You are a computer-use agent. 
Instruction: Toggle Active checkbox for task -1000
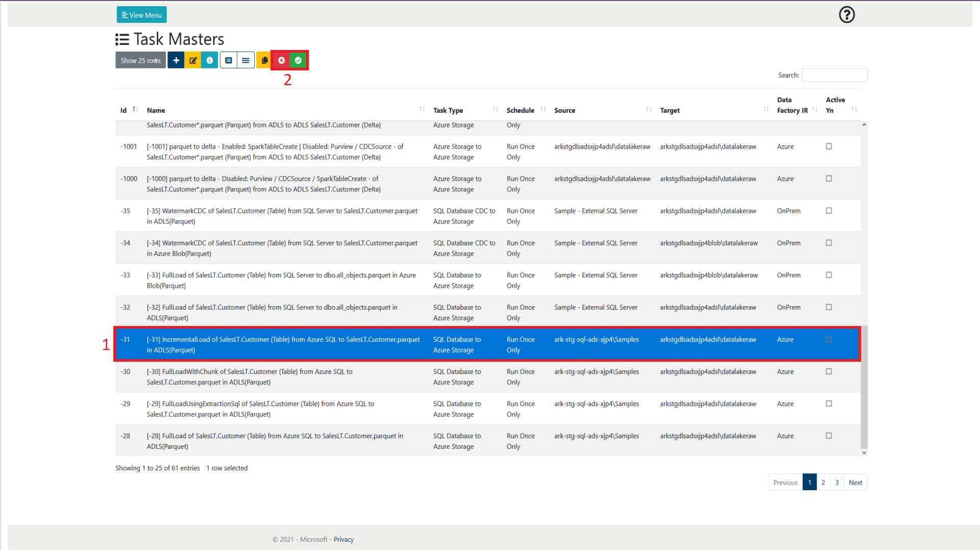pos(829,179)
